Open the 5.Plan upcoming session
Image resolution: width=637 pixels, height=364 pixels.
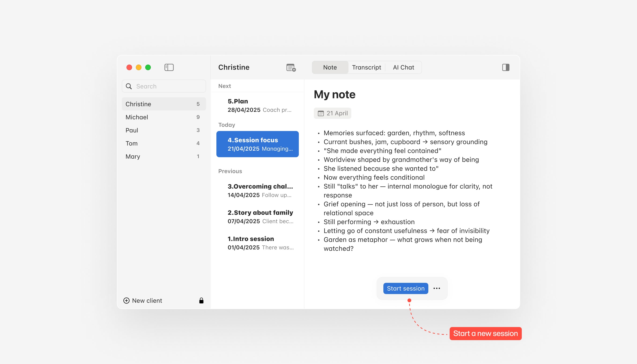pyautogui.click(x=258, y=105)
